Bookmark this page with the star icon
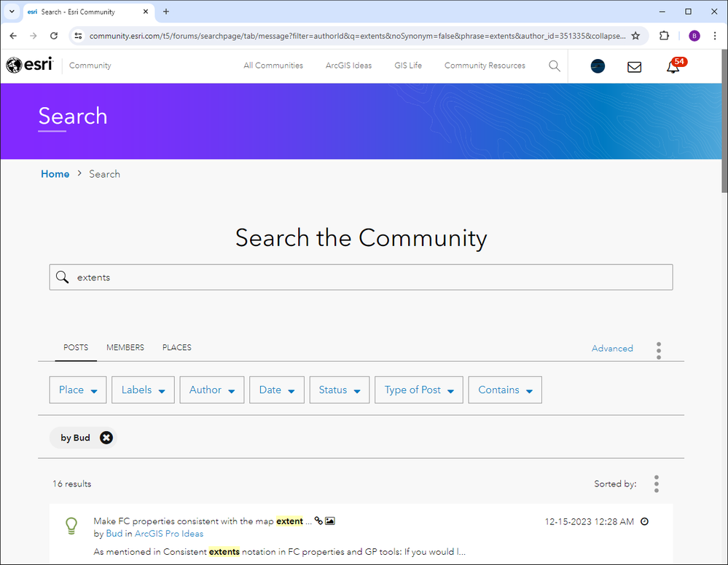The width and height of the screenshot is (728, 565). (635, 36)
